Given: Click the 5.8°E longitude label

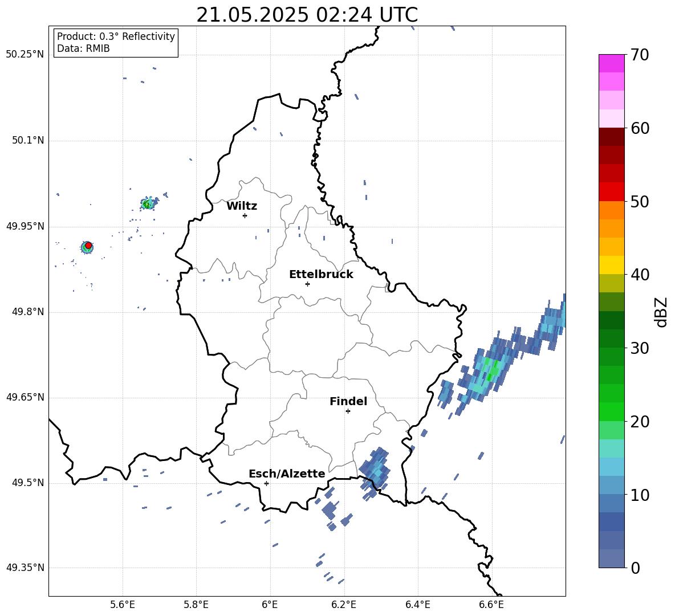Looking at the screenshot, I should [x=196, y=605].
